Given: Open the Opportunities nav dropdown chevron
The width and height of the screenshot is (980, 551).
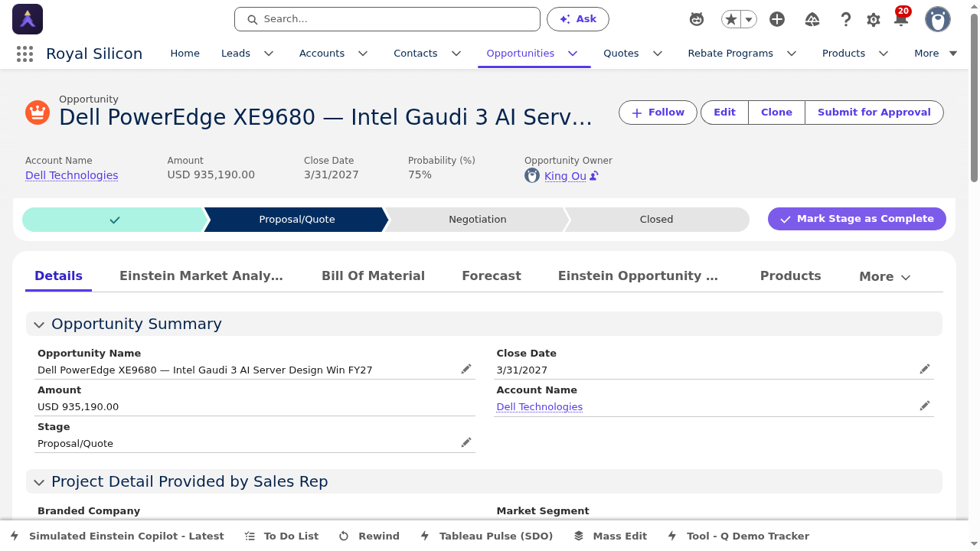Looking at the screenshot, I should tap(573, 54).
